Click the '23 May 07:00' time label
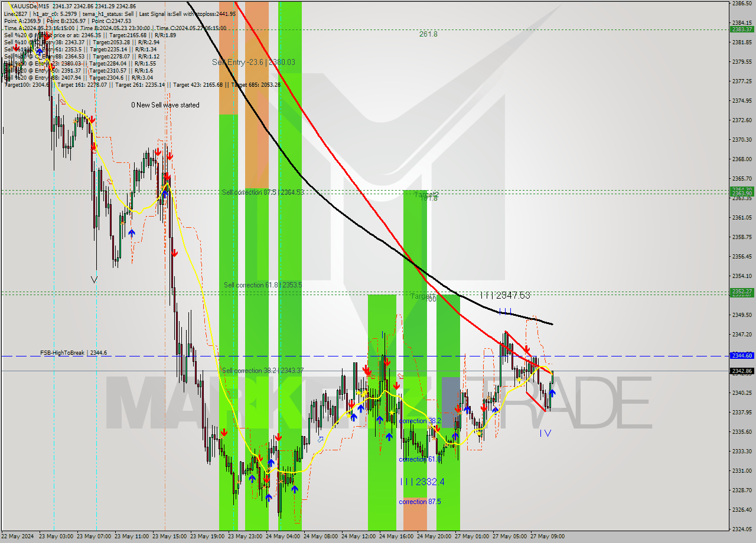The width and height of the screenshot is (756, 543). pyautogui.click(x=94, y=537)
